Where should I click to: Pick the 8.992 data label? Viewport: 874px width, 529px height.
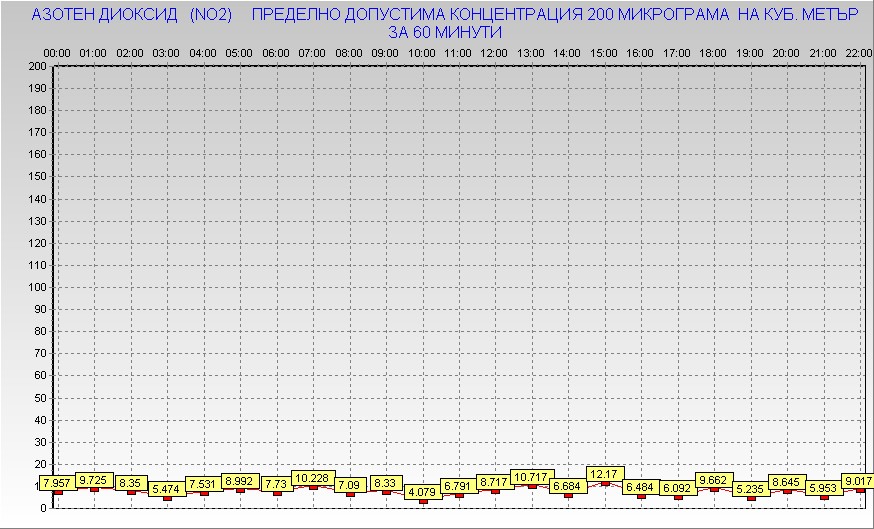(240, 481)
